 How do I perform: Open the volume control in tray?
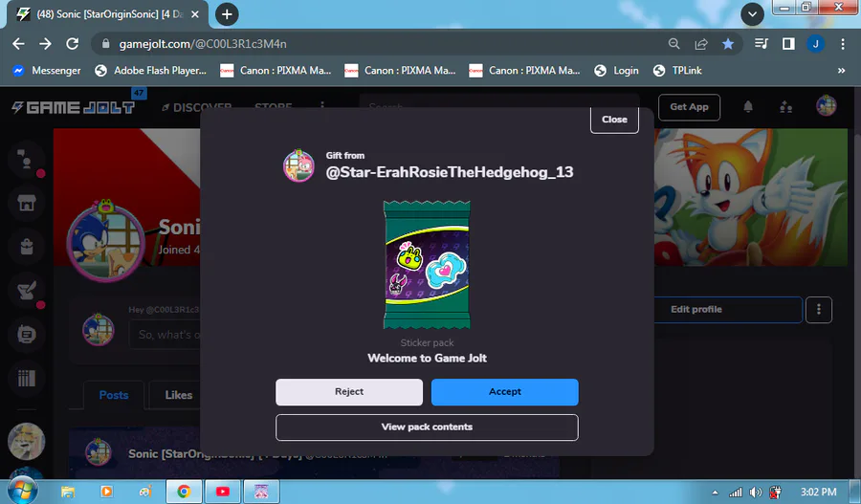pyautogui.click(x=756, y=493)
